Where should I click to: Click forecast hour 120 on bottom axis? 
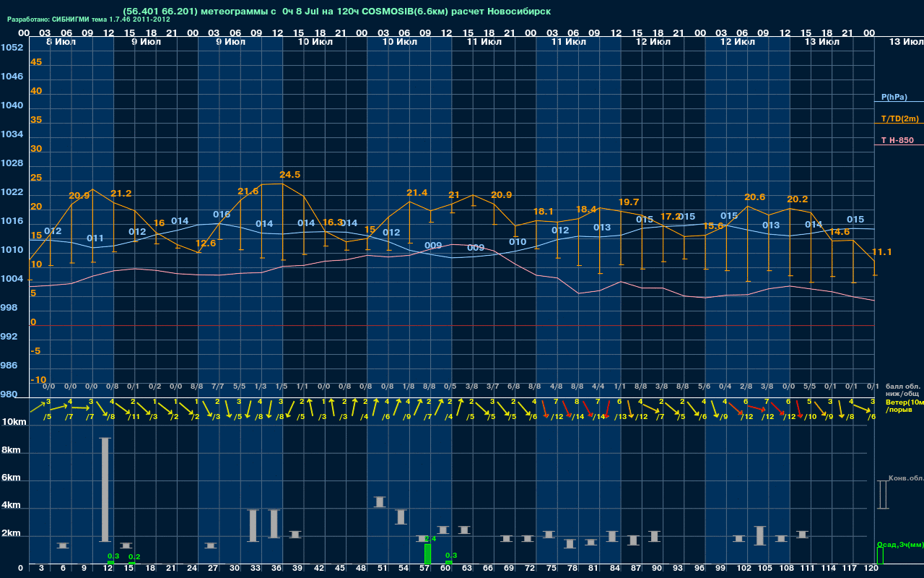point(871,569)
